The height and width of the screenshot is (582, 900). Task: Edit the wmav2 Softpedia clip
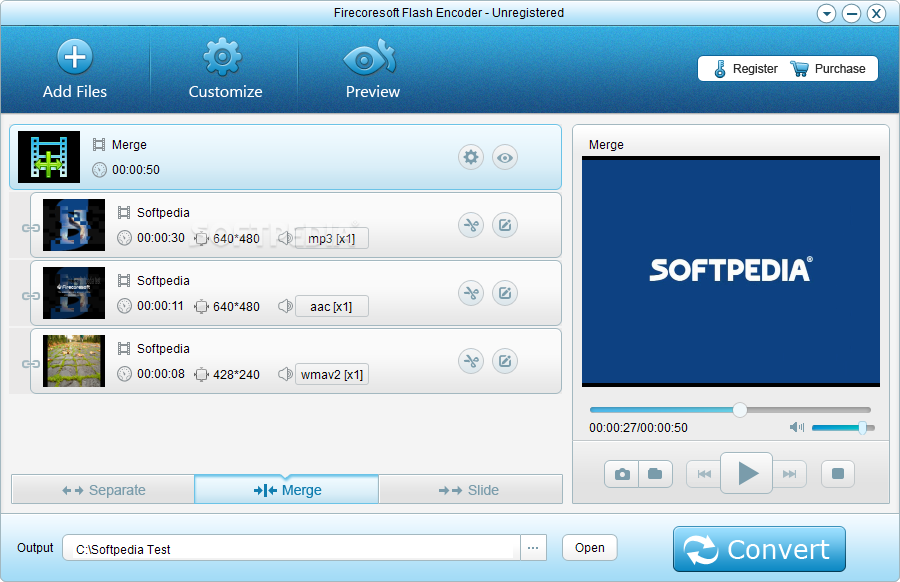point(505,361)
